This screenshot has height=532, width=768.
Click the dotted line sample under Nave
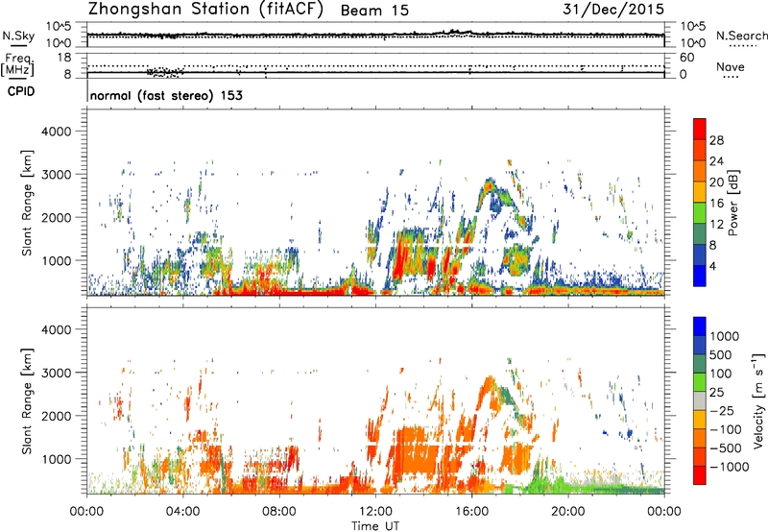tap(731, 77)
